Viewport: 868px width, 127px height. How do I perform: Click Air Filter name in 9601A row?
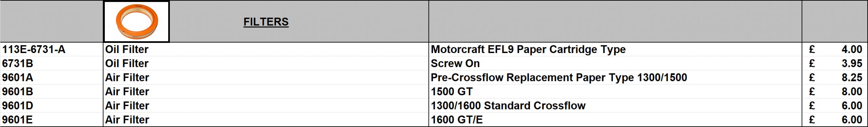pos(127,78)
